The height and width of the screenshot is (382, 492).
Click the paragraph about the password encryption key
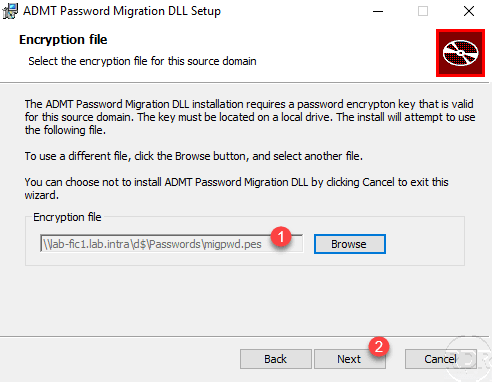[250, 117]
